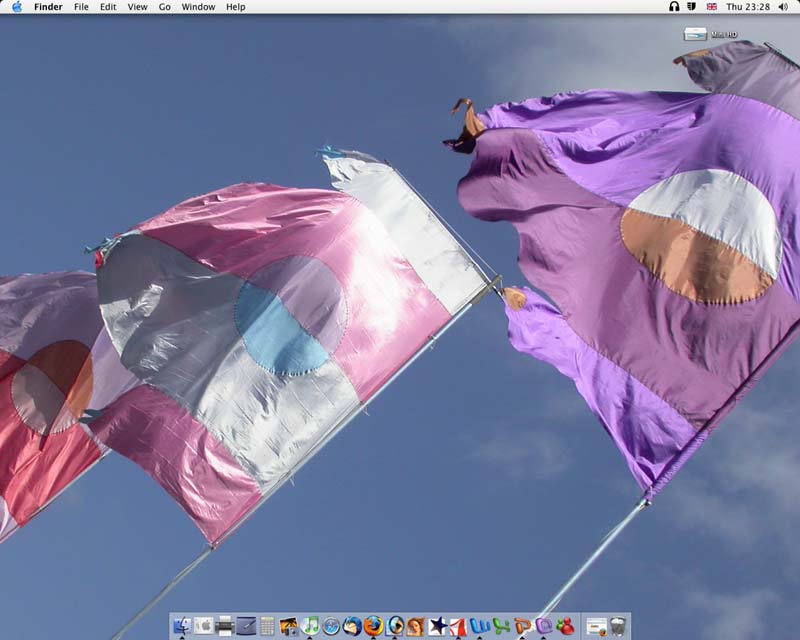Screen dimensions: 800x640
Task: Open the Finder application menu
Action: [x=48, y=7]
